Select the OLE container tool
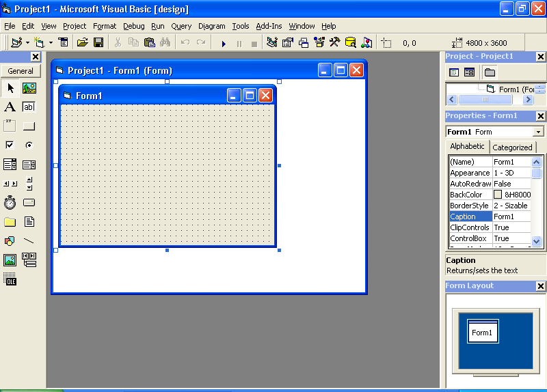 click(x=10, y=279)
